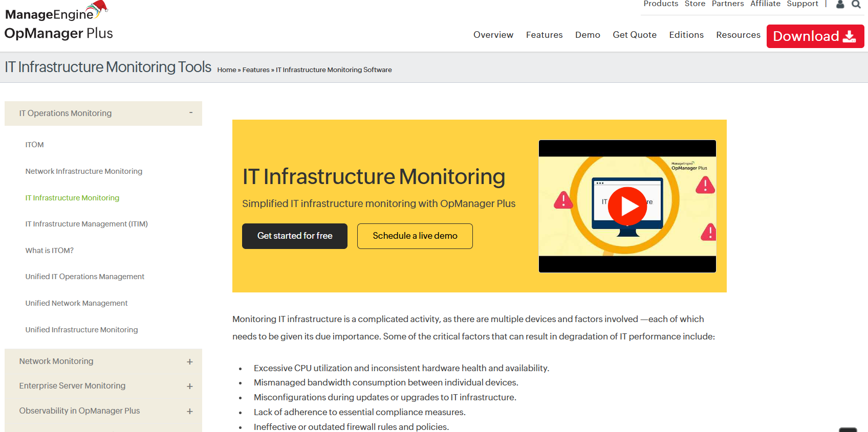Image resolution: width=868 pixels, height=432 pixels.
Task: Expand Observability in OpManager Plus section
Action: point(103,411)
